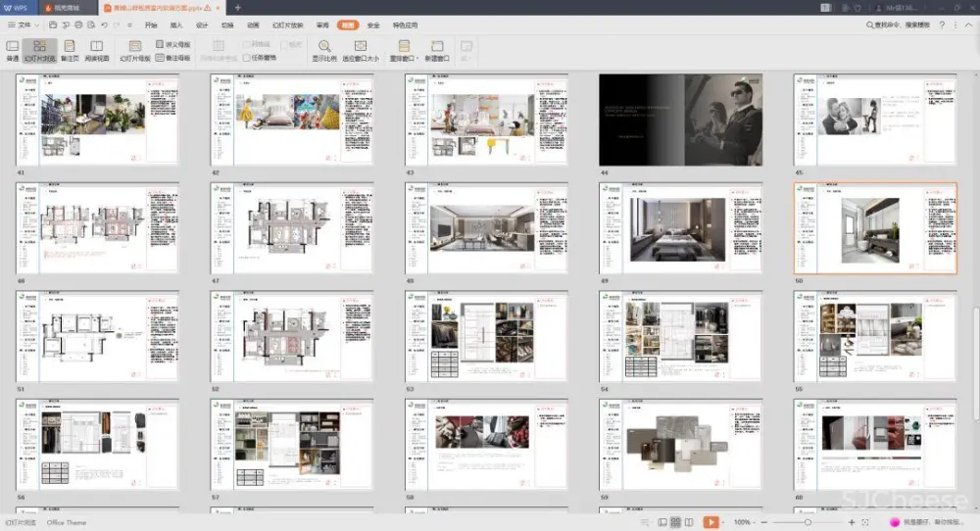Viewport: 980px width, 531px height.
Task: Toggle the Task Pane (任务窗格) checkbox
Action: tap(247, 58)
